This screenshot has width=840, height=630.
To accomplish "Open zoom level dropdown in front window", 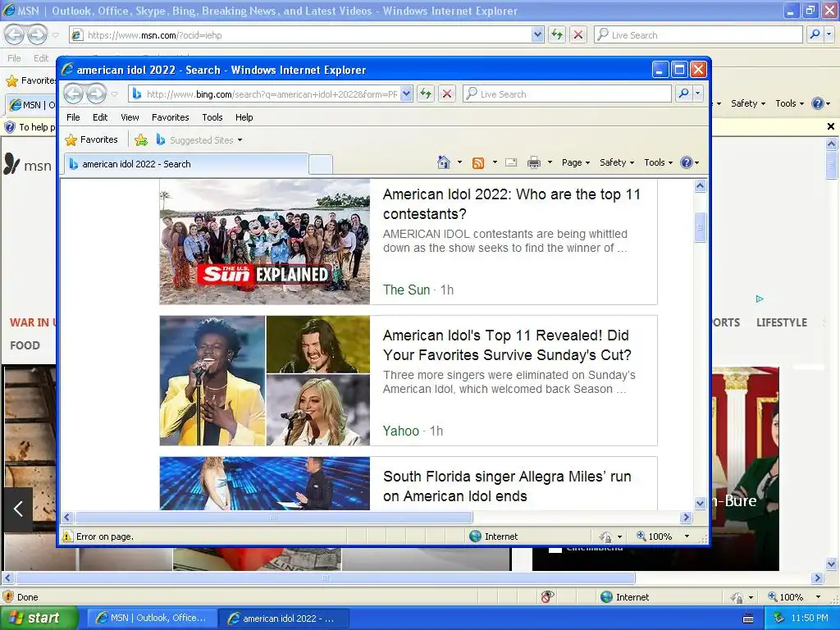I will [687, 536].
